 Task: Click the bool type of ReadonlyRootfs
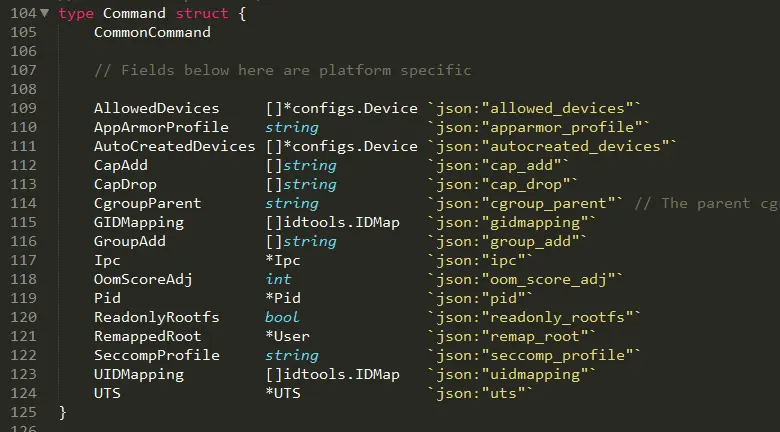(282, 317)
